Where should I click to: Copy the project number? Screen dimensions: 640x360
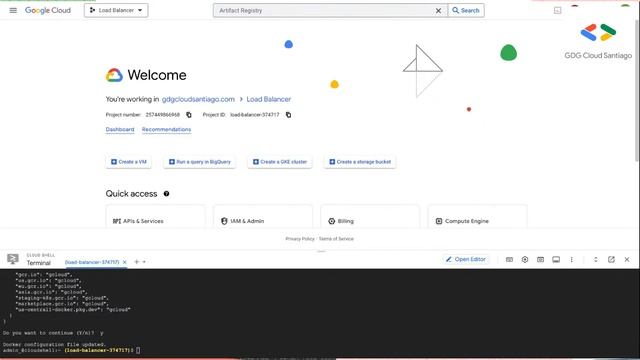point(189,115)
